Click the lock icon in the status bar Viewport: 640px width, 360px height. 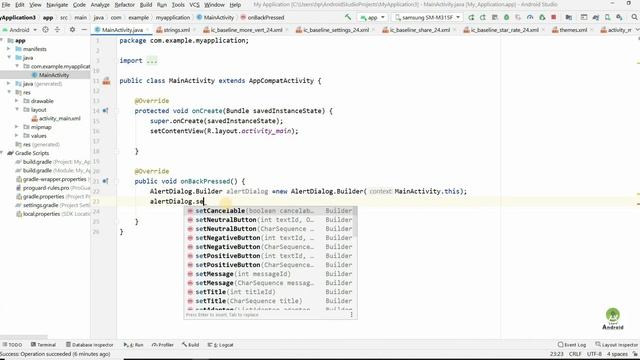635,354
